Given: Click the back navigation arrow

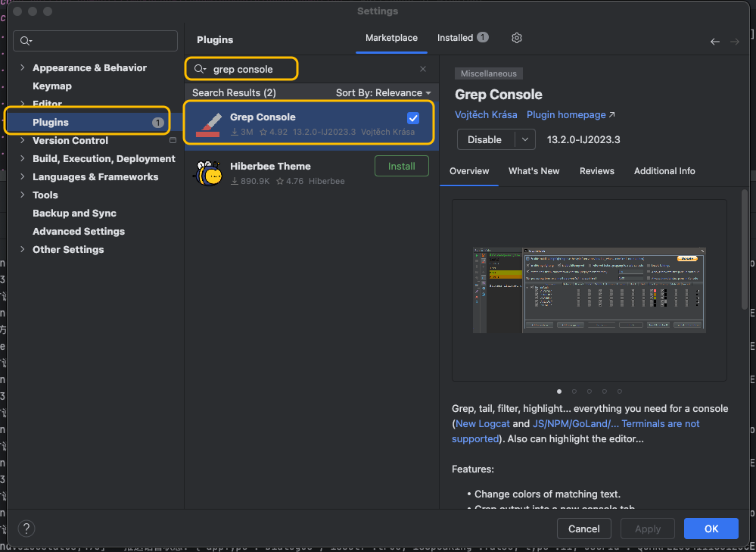Looking at the screenshot, I should (x=715, y=42).
